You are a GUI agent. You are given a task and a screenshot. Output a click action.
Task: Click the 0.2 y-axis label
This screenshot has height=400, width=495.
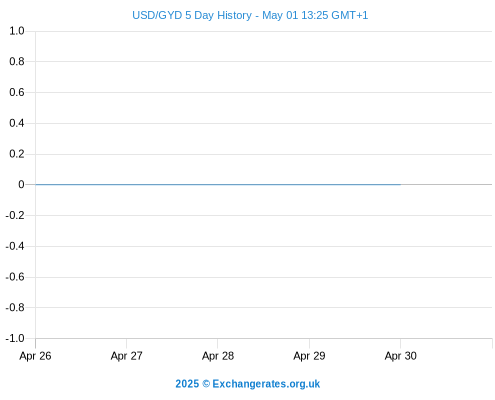17,154
